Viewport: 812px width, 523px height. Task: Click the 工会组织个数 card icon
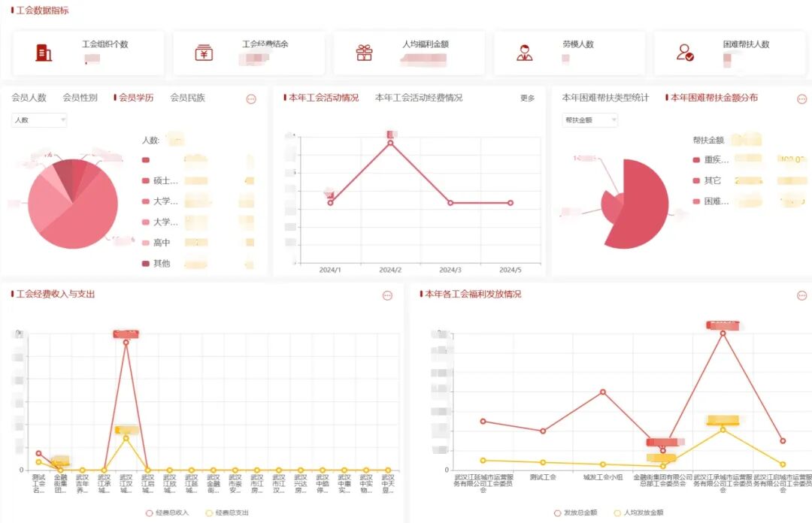[x=44, y=53]
